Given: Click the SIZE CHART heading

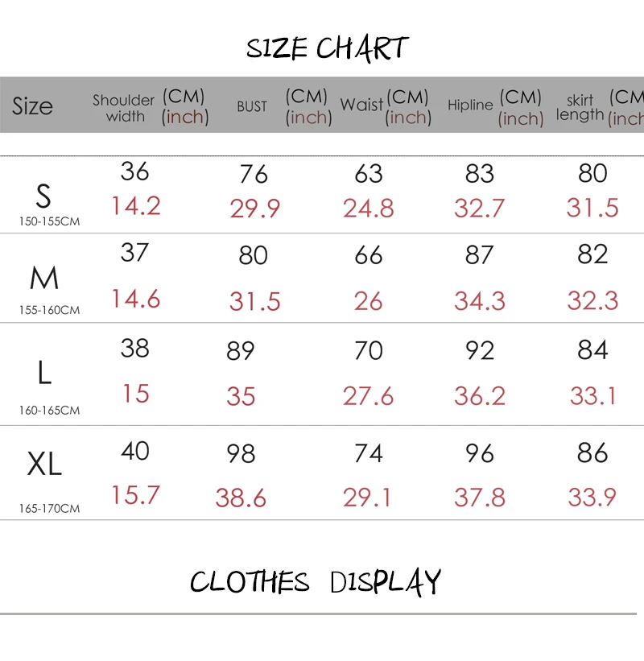Looking at the screenshot, I should click(x=328, y=48).
